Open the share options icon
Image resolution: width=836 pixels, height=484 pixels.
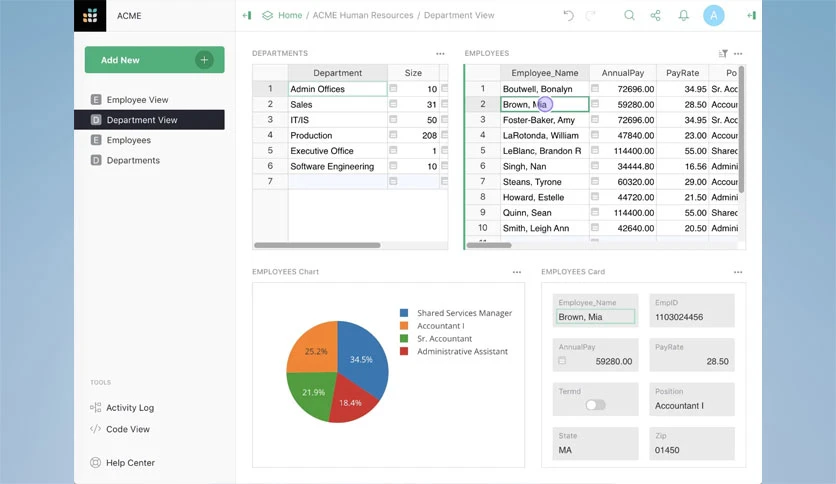click(656, 15)
